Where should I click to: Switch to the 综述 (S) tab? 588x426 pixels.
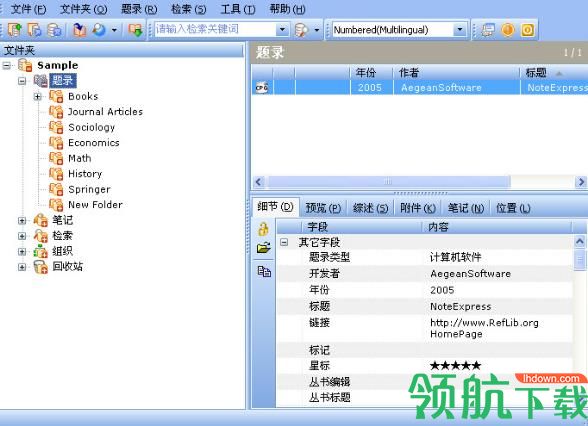click(370, 208)
